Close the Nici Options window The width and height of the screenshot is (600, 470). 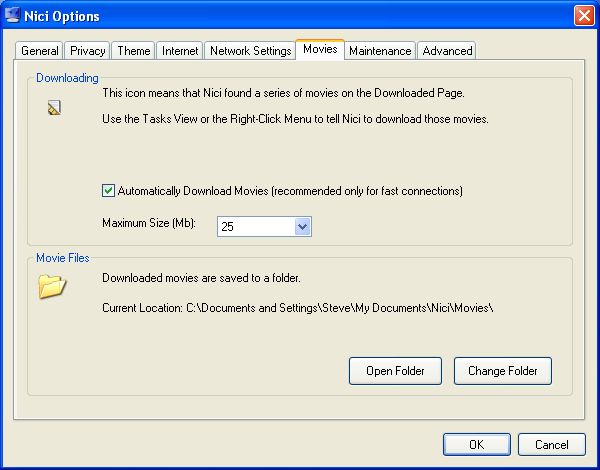click(583, 16)
